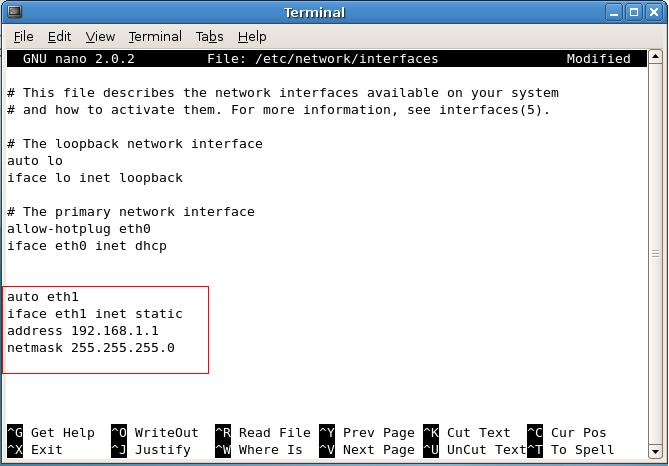Screen dimensions: 669x466
Task: Click the '# The primary network interface' comment
Action: coord(131,212)
